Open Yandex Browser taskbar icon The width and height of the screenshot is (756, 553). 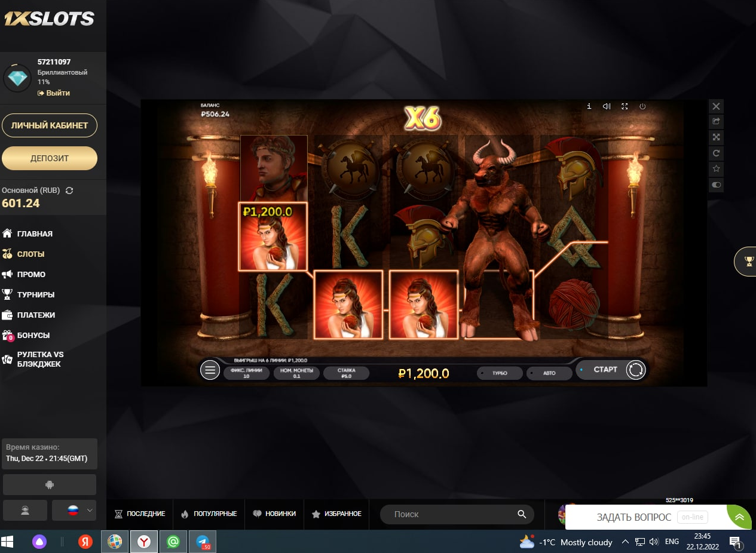click(144, 542)
